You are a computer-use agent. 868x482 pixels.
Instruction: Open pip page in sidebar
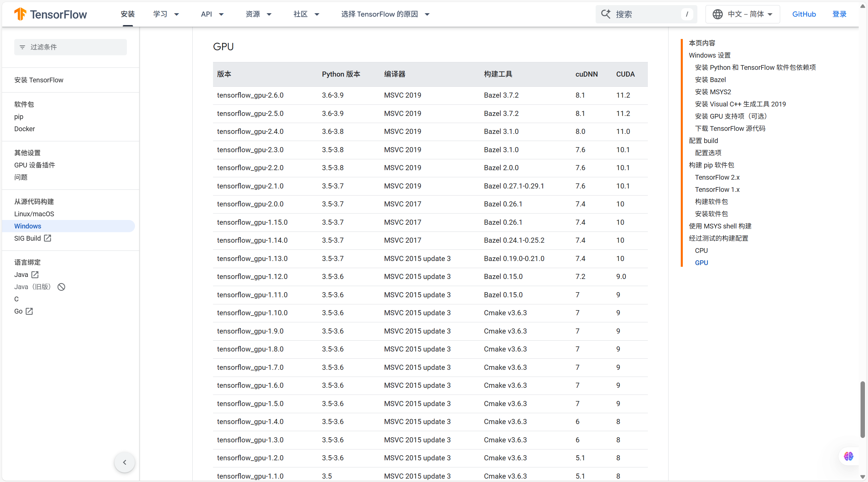coord(19,117)
